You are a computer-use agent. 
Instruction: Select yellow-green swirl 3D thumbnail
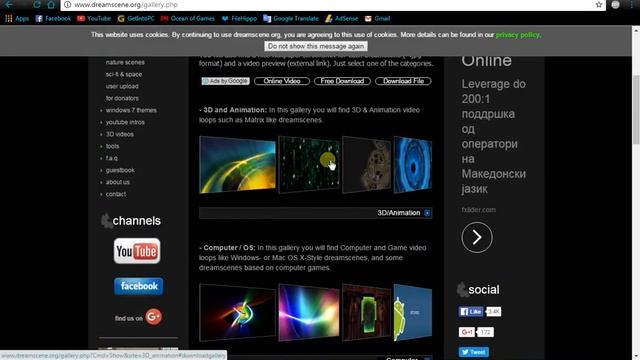(238, 164)
